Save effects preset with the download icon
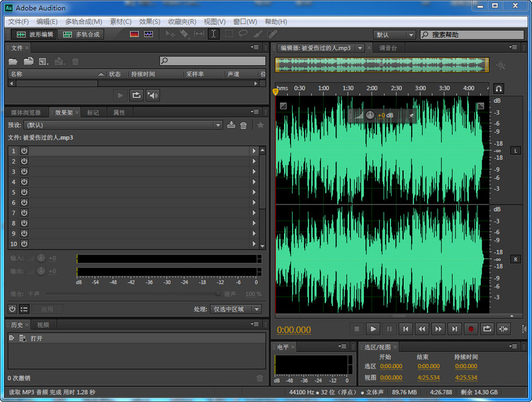Image resolution: width=532 pixels, height=402 pixels. pyautogui.click(x=231, y=125)
